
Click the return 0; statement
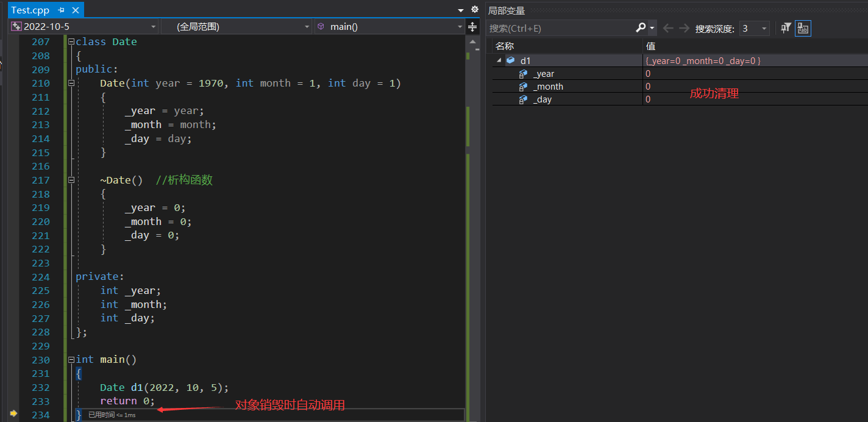click(x=127, y=401)
